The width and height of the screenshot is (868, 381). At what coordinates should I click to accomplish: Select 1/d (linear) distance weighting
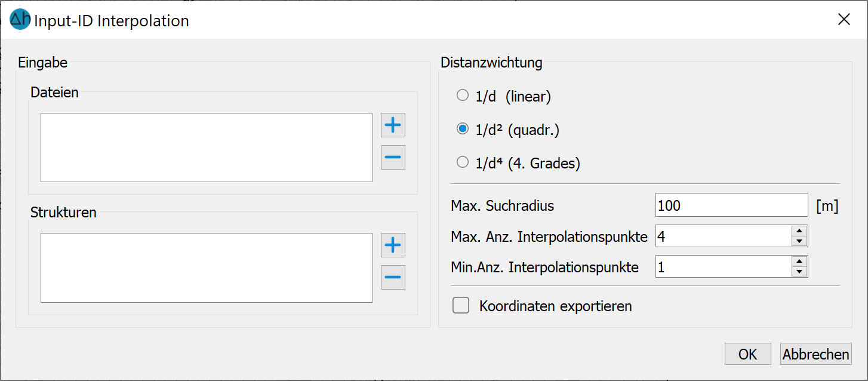tap(463, 96)
